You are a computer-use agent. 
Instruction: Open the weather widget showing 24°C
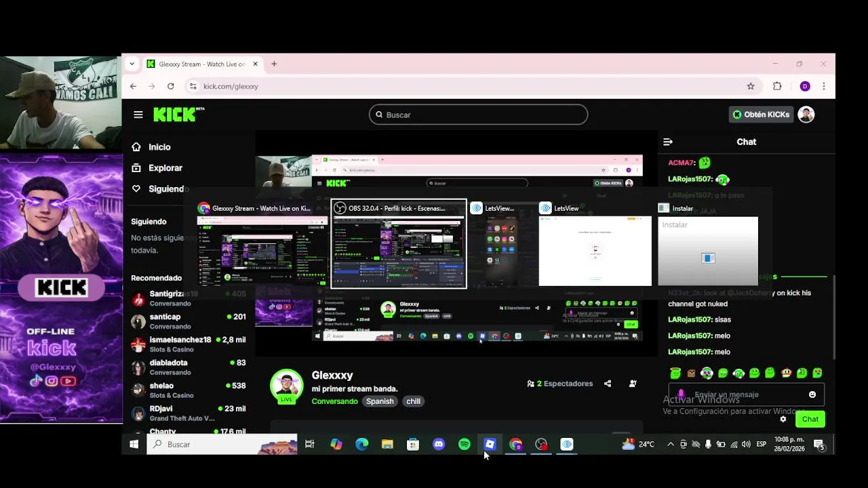[638, 444]
